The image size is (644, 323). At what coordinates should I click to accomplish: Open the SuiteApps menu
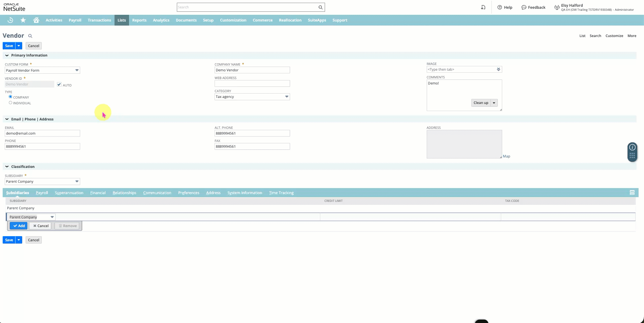(317, 20)
